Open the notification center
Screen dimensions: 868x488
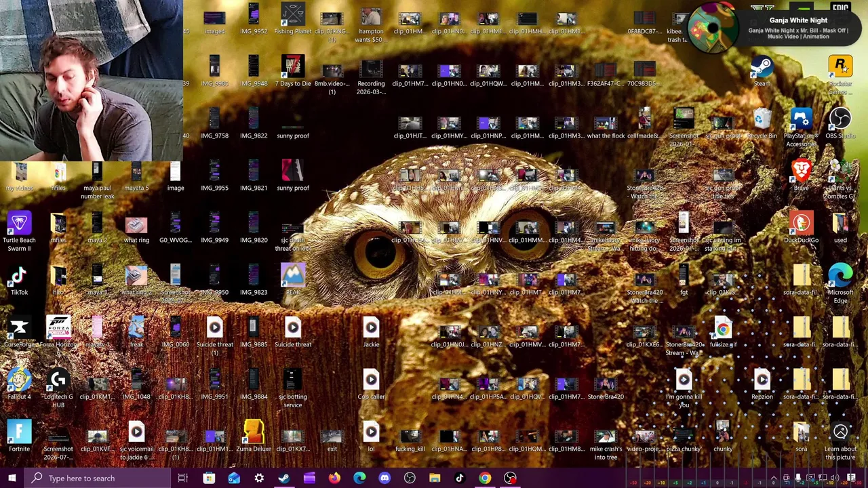point(851,478)
